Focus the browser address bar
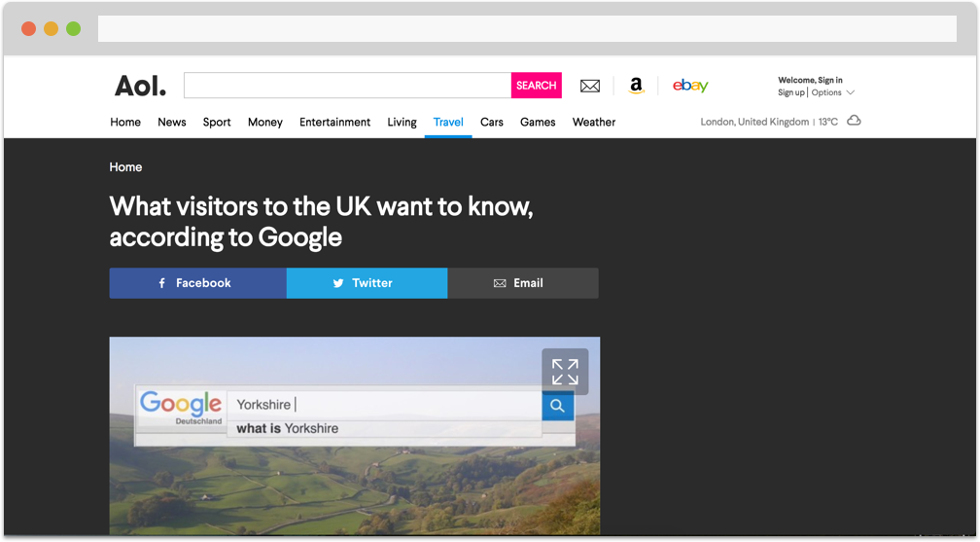Viewport: 980px width, 542px height. [527, 29]
